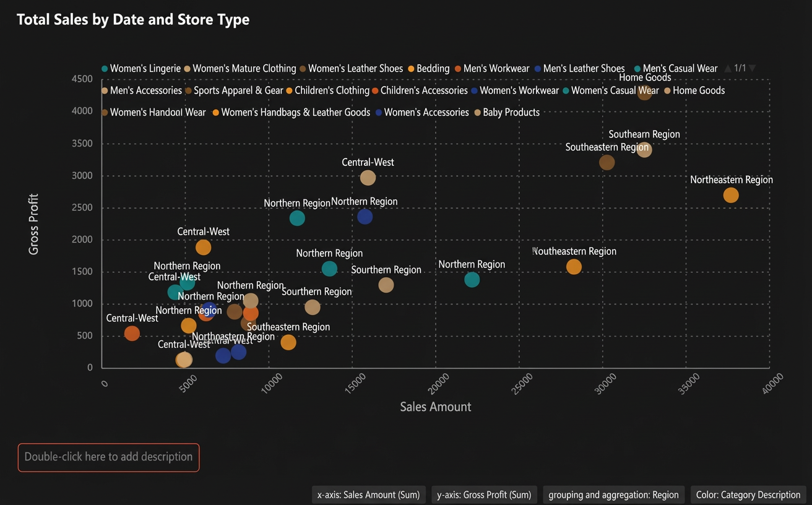Click the Sales Amount x-axis title

pyautogui.click(x=436, y=407)
